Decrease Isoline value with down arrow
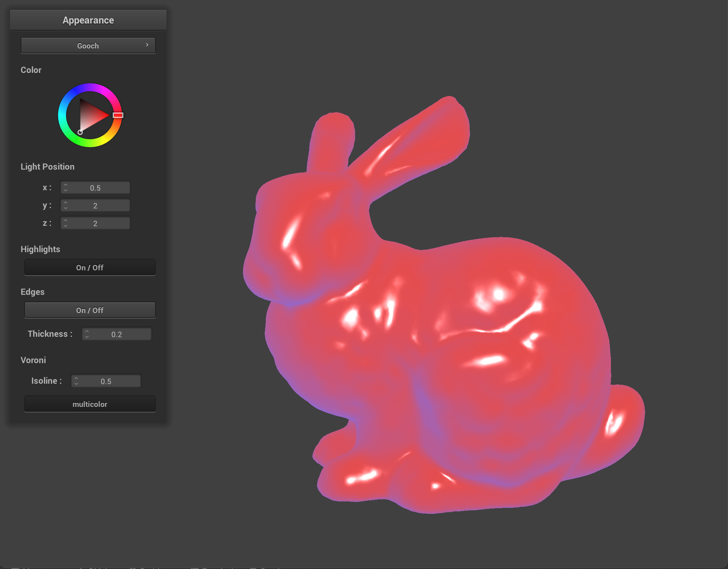This screenshot has height=569, width=728. click(x=76, y=384)
